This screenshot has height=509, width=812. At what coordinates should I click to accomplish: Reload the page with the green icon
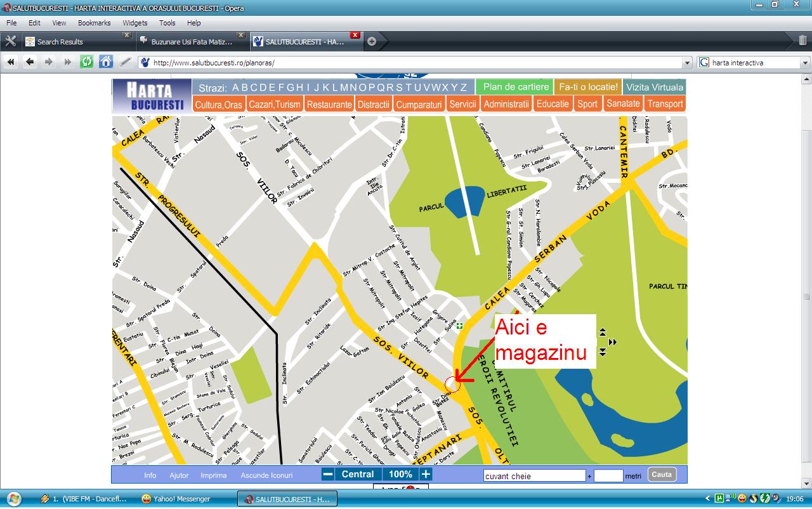click(86, 62)
